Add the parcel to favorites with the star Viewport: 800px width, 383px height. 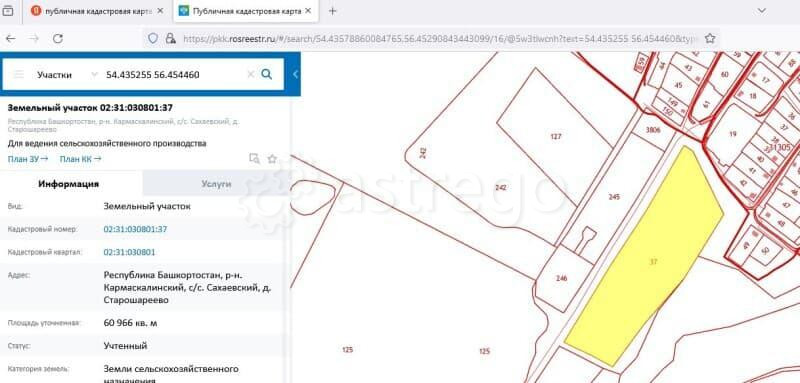click(272, 159)
